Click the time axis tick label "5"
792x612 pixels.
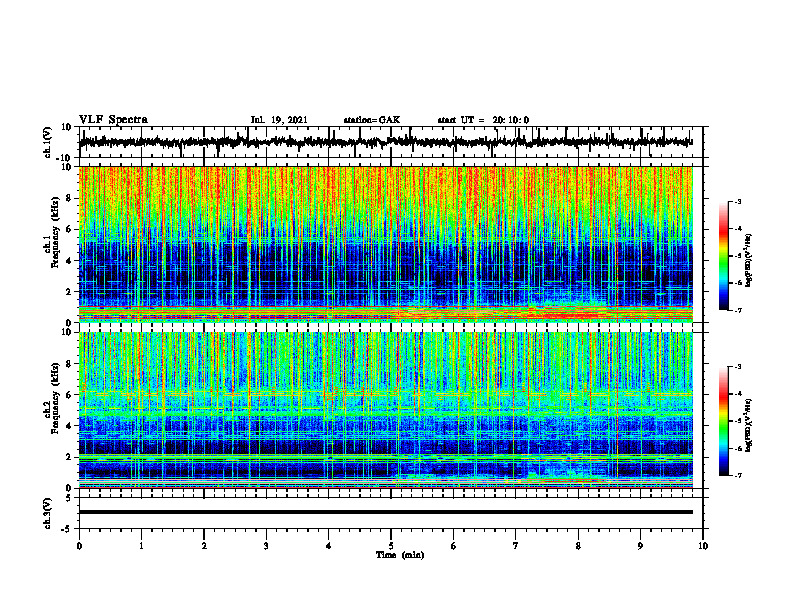[391, 546]
